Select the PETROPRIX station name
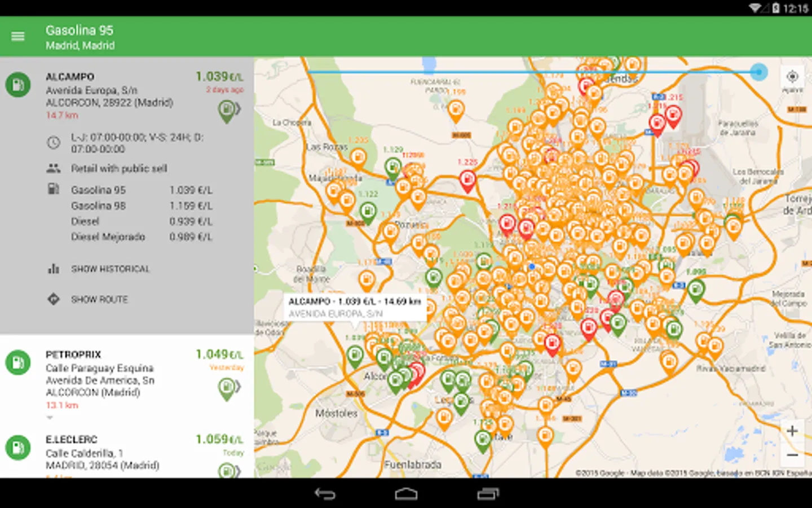812x508 pixels. [x=73, y=354]
